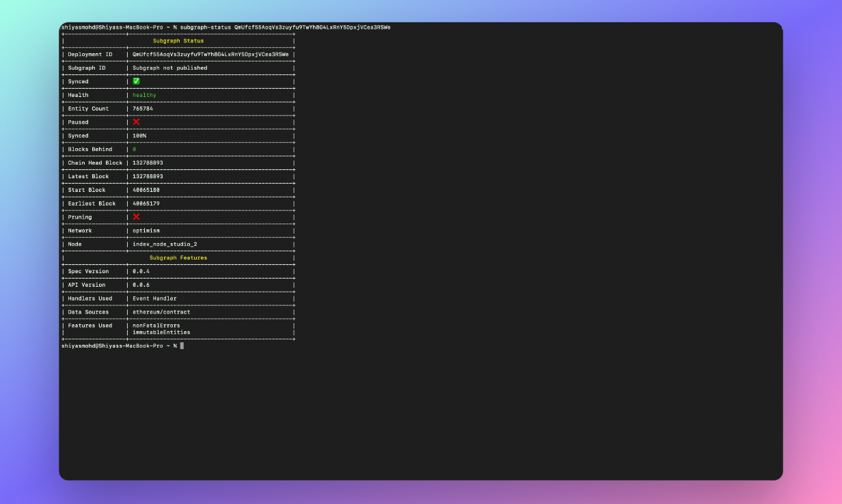Click the red X in the Pruning row
This screenshot has height=504, width=842.
(136, 216)
